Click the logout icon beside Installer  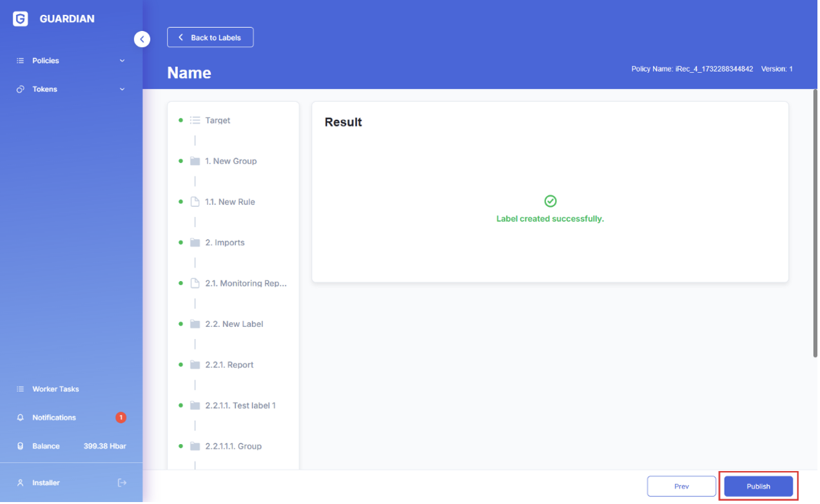(122, 484)
